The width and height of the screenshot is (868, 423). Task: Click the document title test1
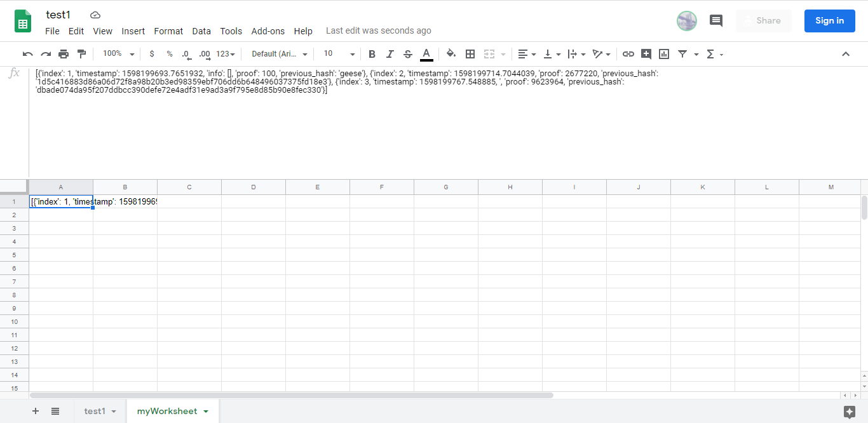(58, 15)
